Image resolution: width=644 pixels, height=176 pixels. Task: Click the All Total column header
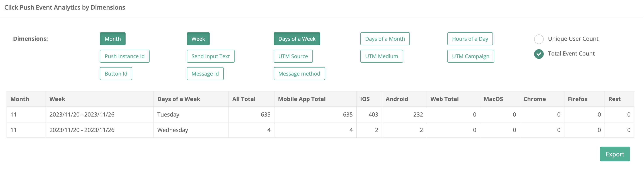[x=244, y=99]
